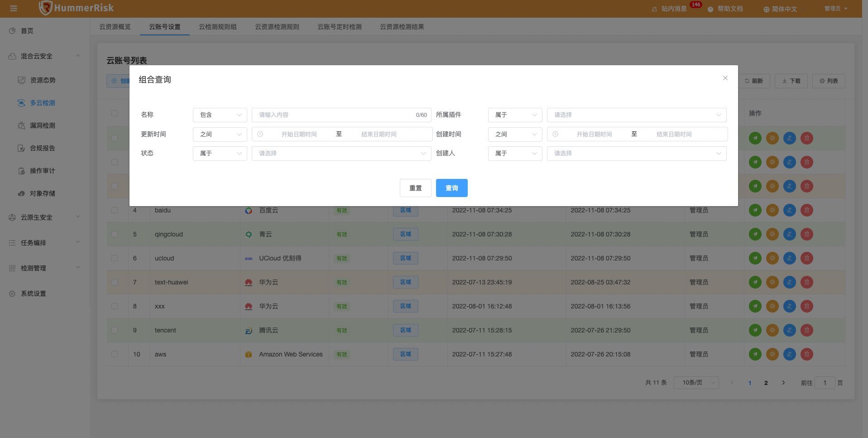Open 漏洞检测 in sidebar

[x=43, y=125]
